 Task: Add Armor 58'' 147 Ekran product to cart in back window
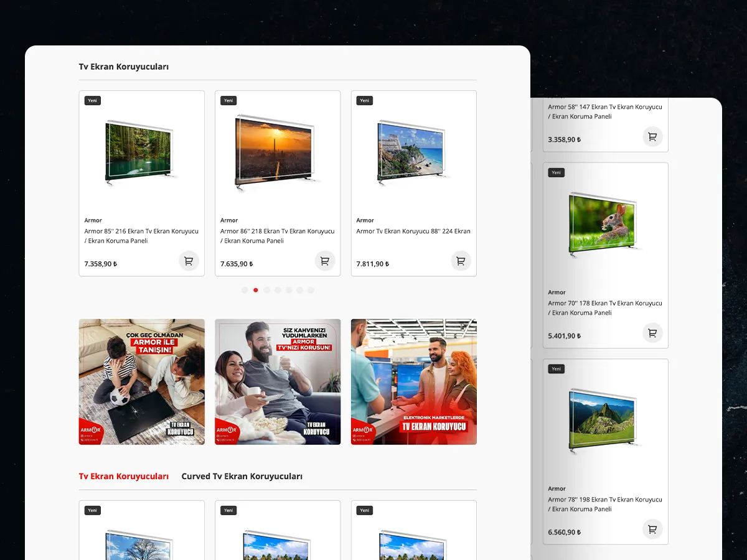tap(652, 136)
